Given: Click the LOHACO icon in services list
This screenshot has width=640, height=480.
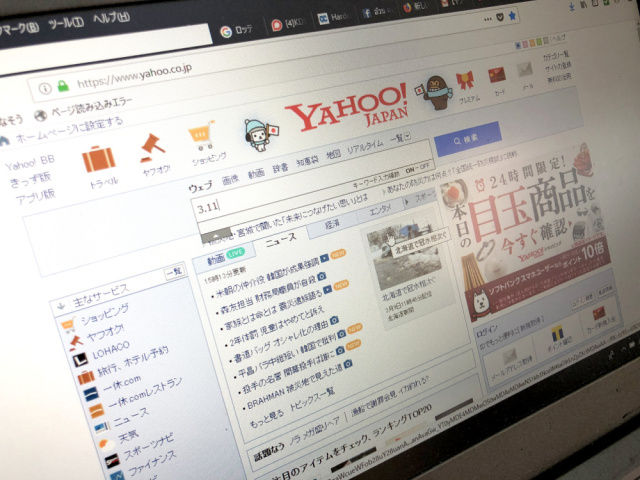Looking at the screenshot, I should coord(80,360).
